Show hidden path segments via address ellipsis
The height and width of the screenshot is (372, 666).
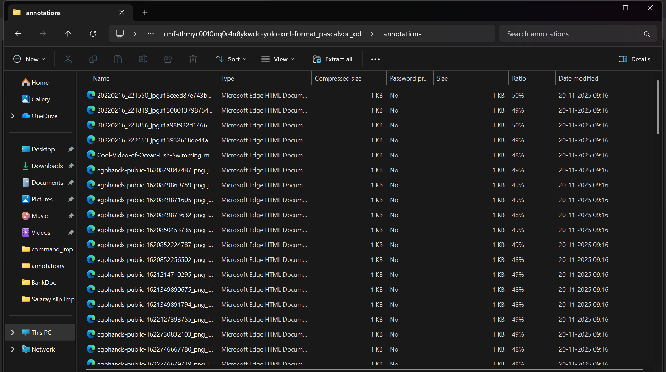(150, 34)
